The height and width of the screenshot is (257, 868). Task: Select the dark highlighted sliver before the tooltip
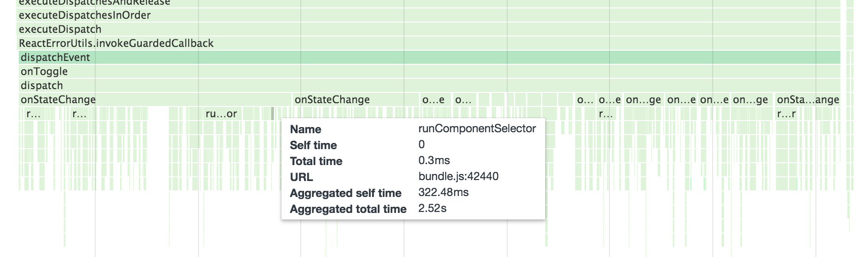point(273,113)
